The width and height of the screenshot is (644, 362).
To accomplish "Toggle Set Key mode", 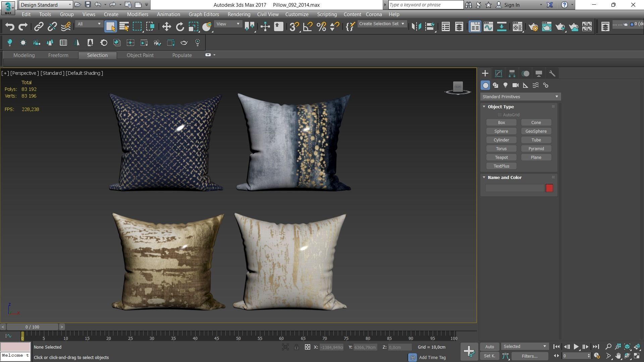I will click(x=490, y=356).
